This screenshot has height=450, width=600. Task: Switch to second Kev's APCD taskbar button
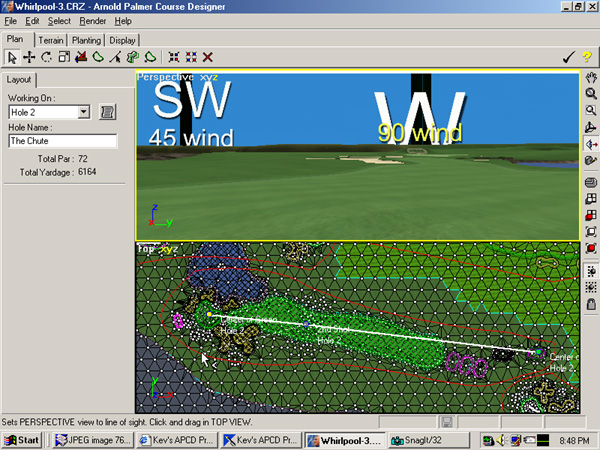(261, 440)
